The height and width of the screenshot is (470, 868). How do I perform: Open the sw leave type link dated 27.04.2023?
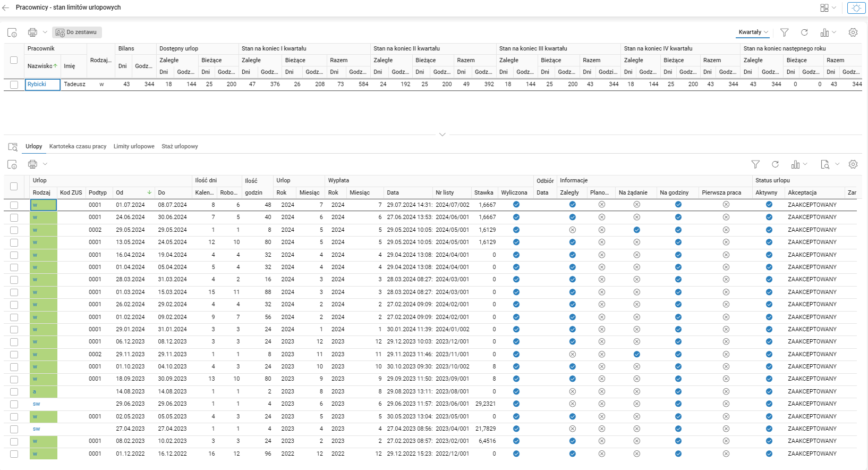click(36, 429)
